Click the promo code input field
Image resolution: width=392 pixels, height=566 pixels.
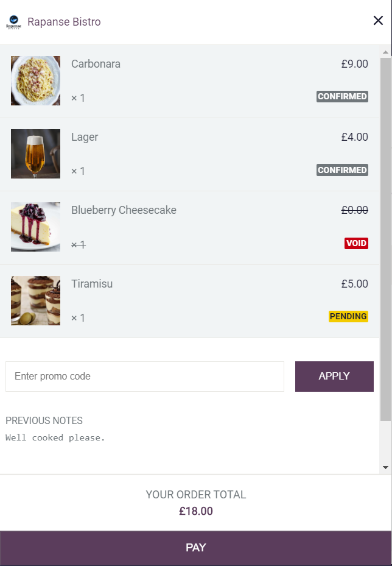pyautogui.click(x=144, y=377)
